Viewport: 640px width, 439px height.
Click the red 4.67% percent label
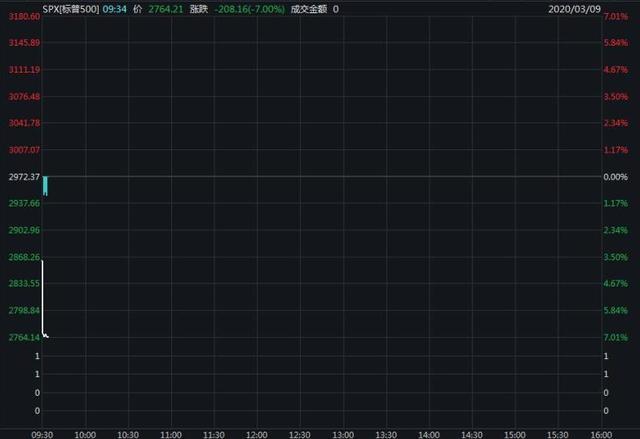click(616, 69)
